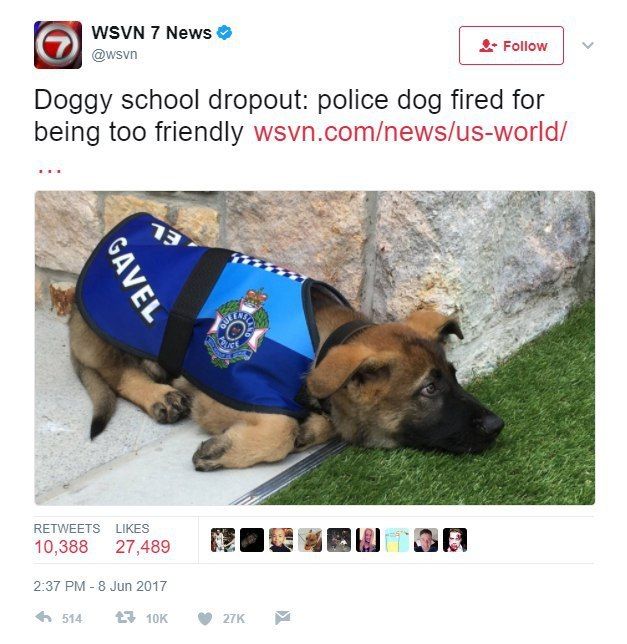
Task: Open the tweet options chevron menu
Action: tap(588, 45)
